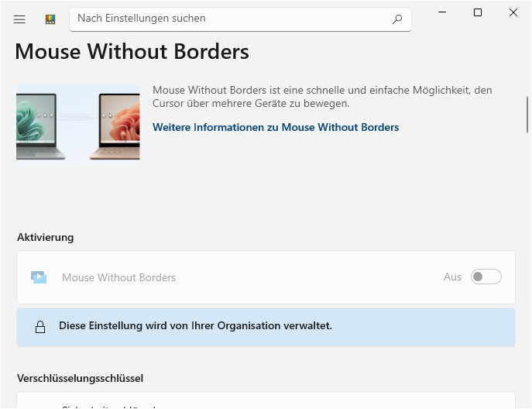Click the 'Verschlüsselungsschlüssel' section label

80,378
